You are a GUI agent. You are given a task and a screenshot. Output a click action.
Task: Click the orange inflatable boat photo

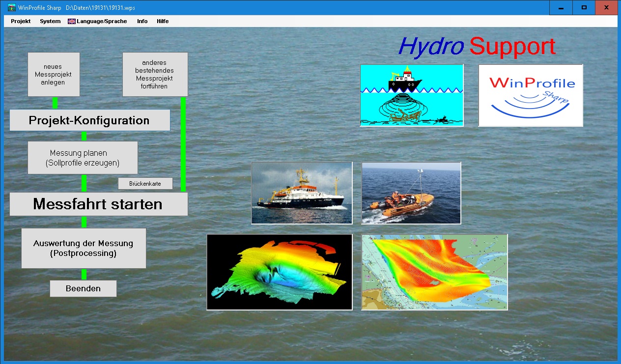click(411, 193)
